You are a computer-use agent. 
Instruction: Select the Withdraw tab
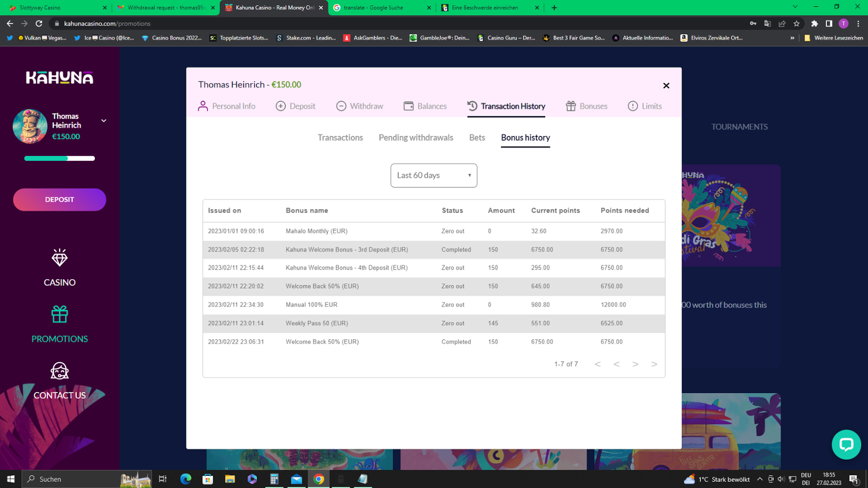point(359,106)
